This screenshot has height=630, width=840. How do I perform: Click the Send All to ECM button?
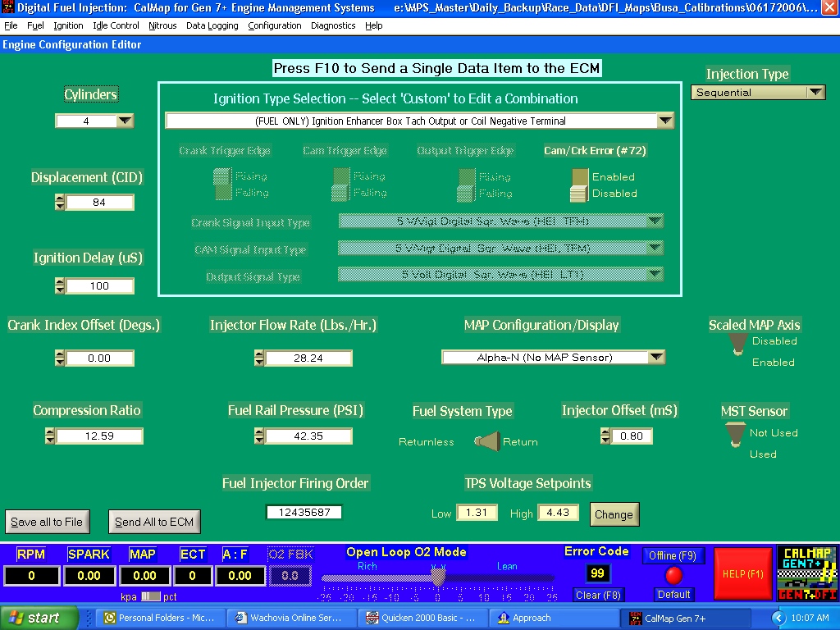154,522
